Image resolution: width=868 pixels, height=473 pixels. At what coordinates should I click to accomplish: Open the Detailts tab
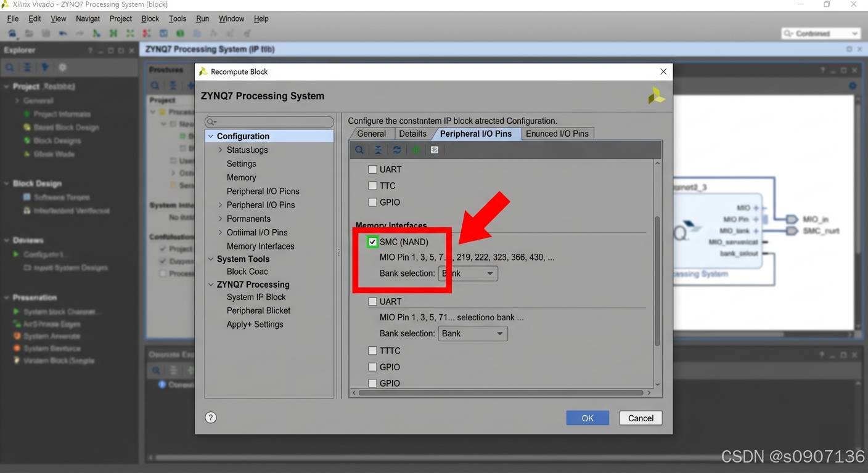pos(412,134)
